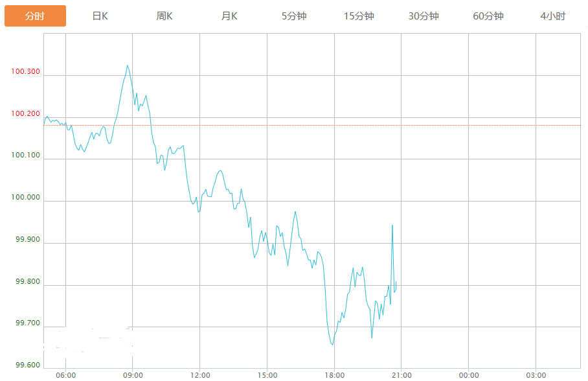This screenshot has width=588, height=381.
Task: Click the 09:00 time axis label
Action: 133,375
